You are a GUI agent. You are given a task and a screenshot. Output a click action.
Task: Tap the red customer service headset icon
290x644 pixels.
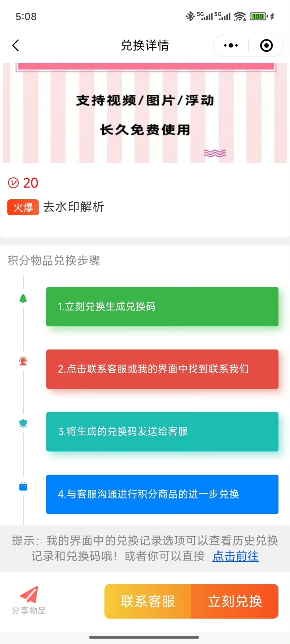coord(23,361)
